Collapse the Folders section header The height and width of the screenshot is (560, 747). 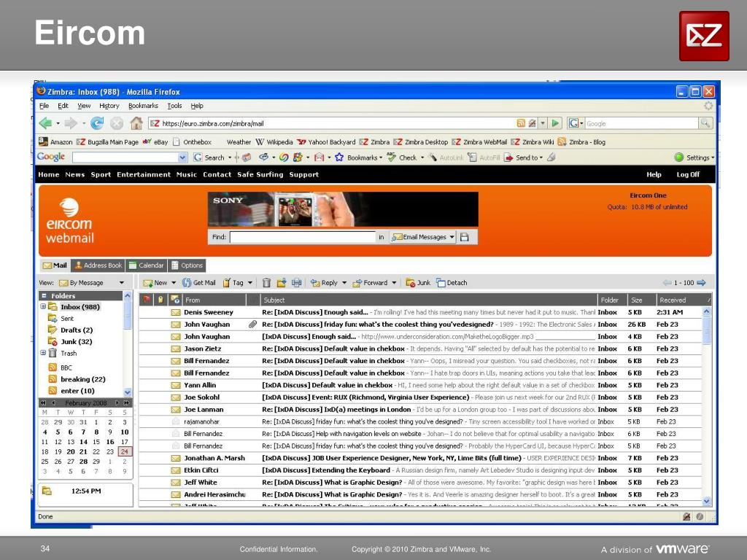pos(43,296)
